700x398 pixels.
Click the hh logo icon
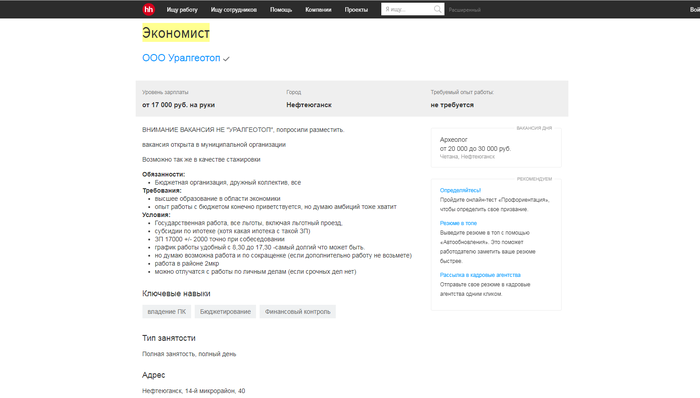click(x=149, y=9)
